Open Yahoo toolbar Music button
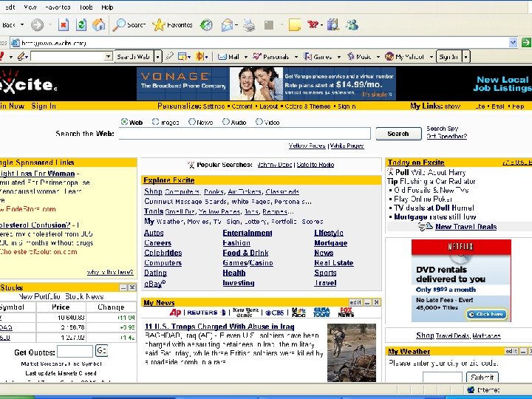This screenshot has height=399, width=532. pos(359,57)
